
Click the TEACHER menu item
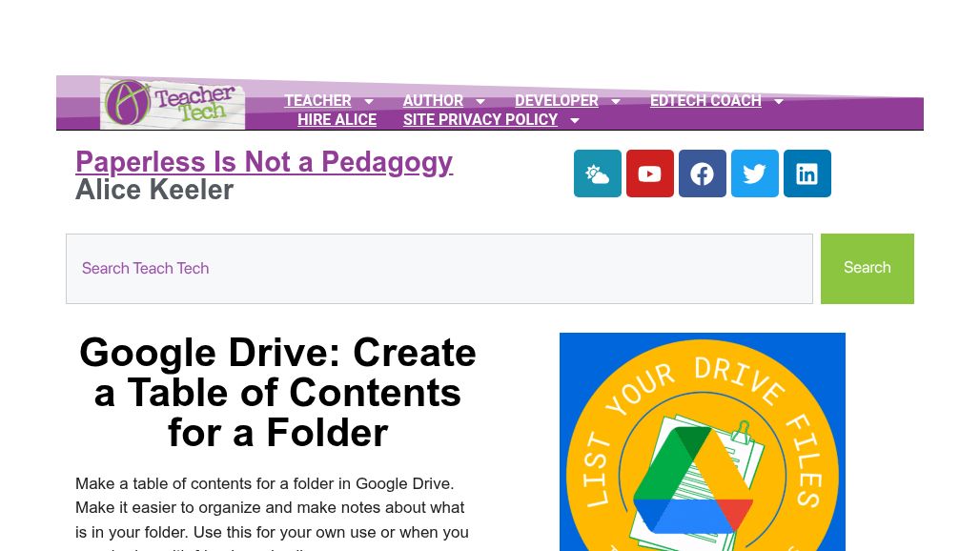click(x=317, y=101)
